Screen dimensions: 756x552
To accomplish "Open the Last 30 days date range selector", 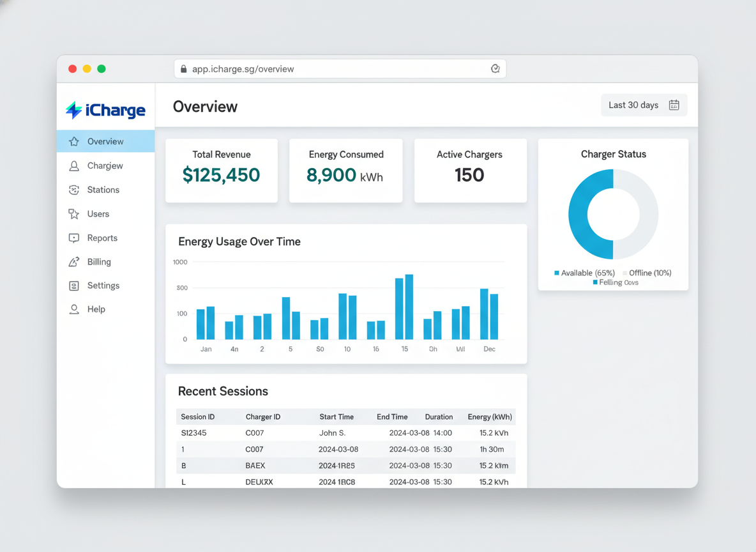I will click(x=644, y=105).
